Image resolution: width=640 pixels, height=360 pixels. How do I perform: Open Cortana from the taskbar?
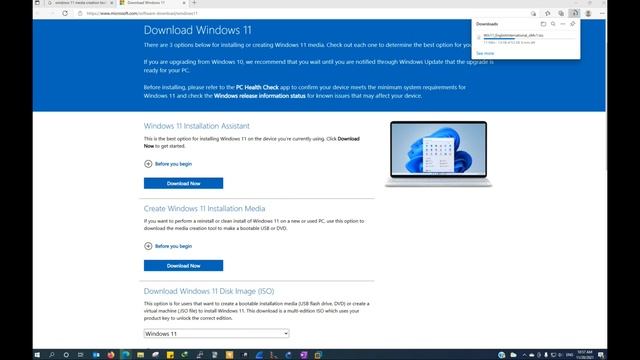pos(66,355)
